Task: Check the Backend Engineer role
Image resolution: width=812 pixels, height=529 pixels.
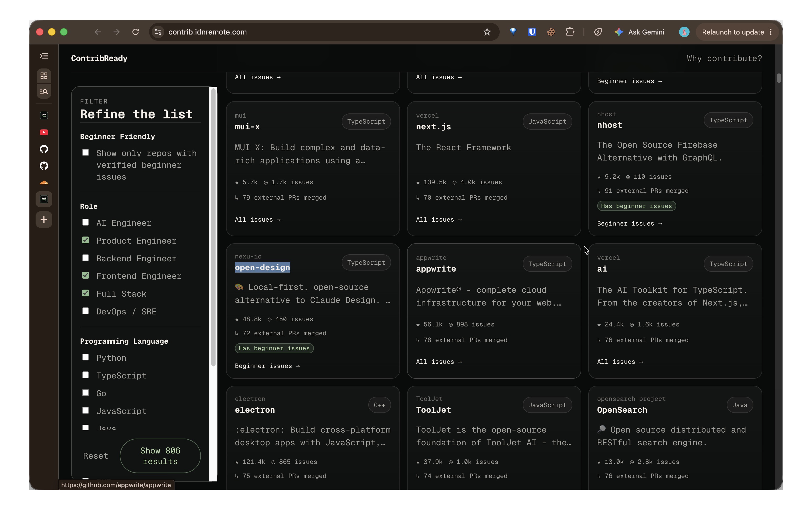Action: click(x=86, y=258)
